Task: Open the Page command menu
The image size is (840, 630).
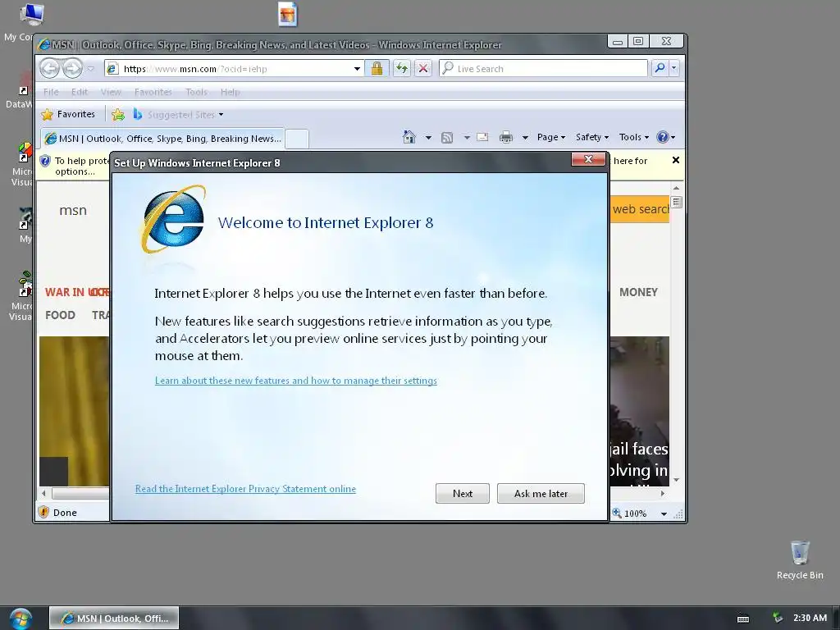Action: tap(551, 137)
